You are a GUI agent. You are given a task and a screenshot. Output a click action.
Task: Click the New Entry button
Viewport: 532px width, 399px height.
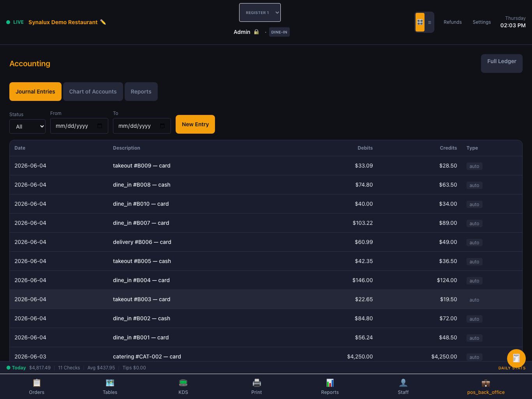point(195,124)
